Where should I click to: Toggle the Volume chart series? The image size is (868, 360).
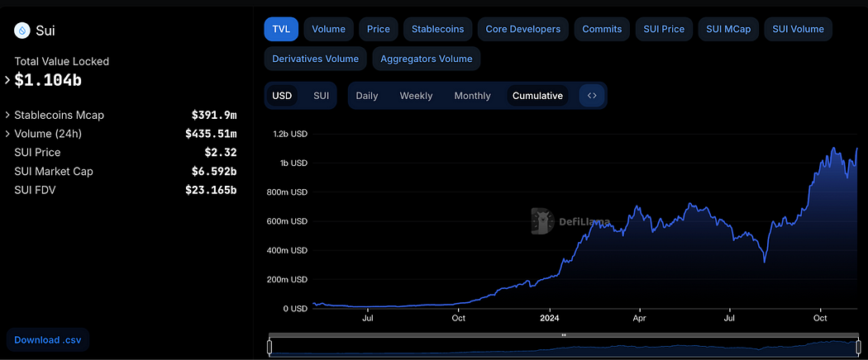[328, 29]
